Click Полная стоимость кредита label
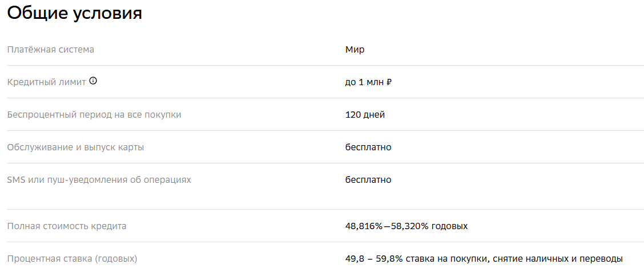The image size is (644, 272). [x=67, y=226]
